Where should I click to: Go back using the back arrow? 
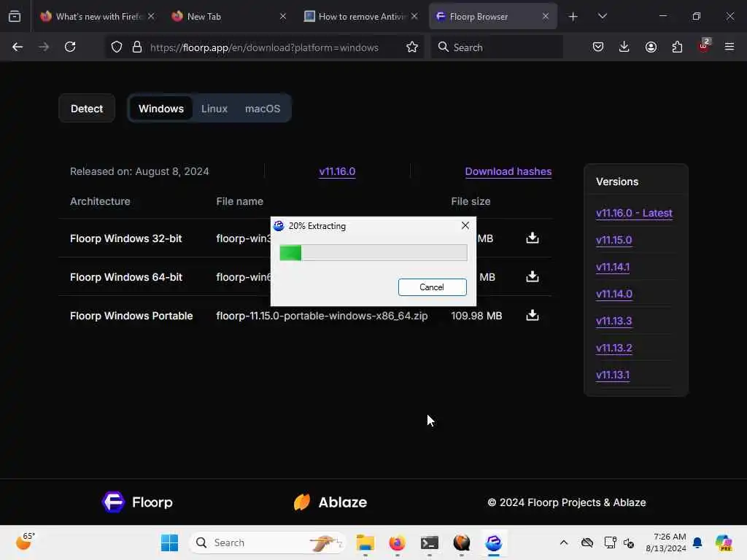click(18, 47)
